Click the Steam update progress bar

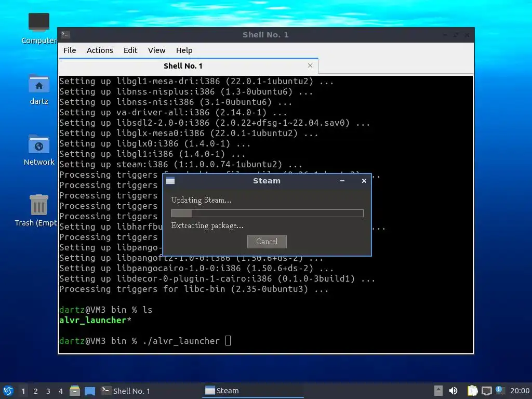267,213
